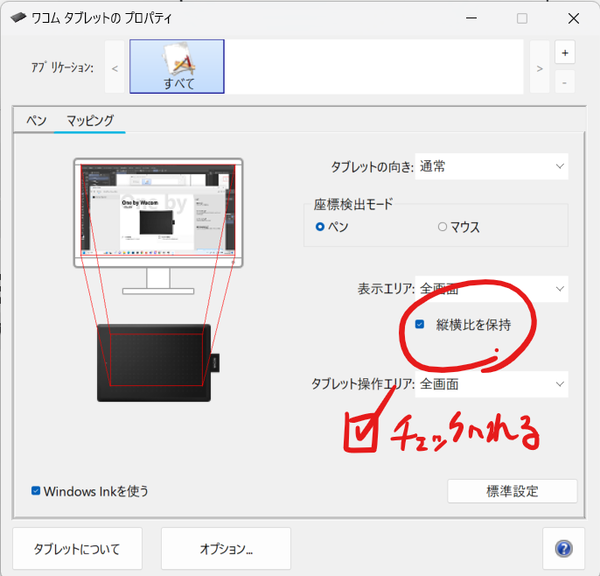Open the タブレット操作エリア dropdown
The image size is (600, 576).
coord(491,384)
